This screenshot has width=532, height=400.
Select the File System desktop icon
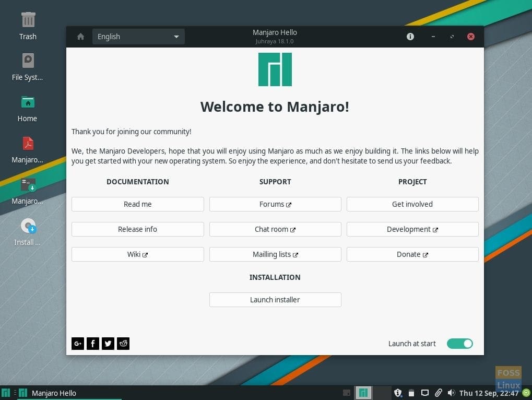pos(28,67)
